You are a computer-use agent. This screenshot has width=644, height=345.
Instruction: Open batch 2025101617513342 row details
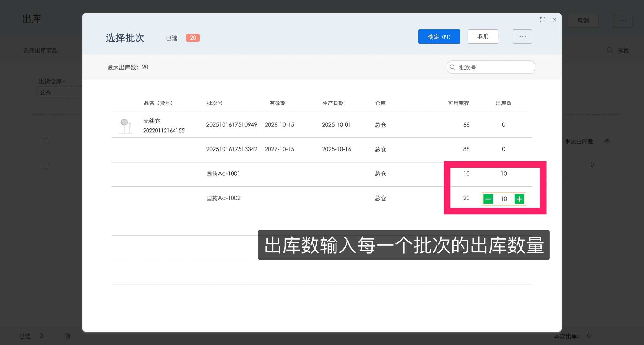tap(232, 149)
